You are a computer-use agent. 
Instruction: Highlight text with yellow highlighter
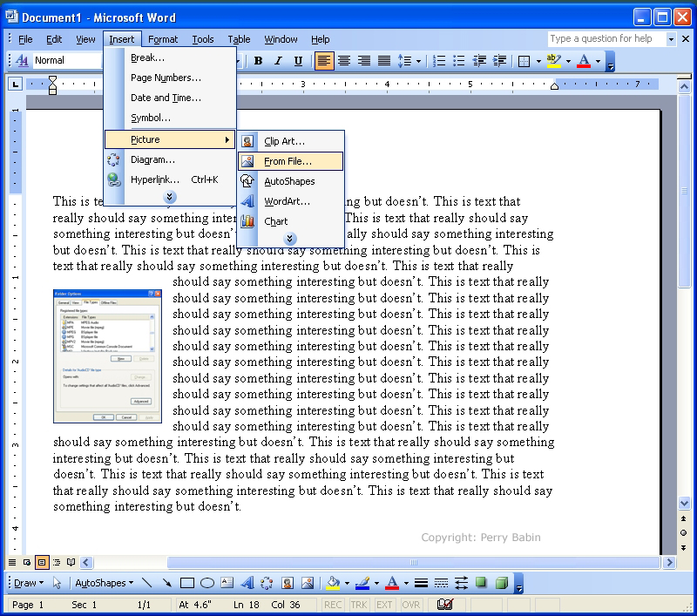(554, 60)
